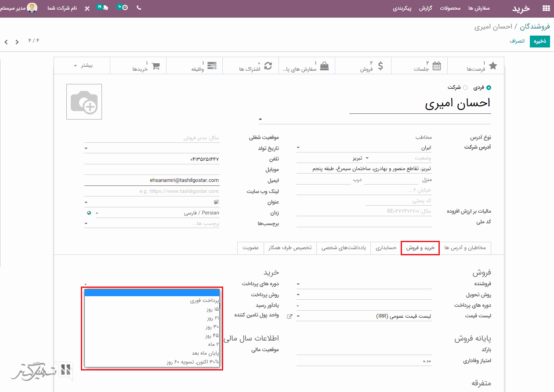Open external link icon next to price list

coord(289,316)
